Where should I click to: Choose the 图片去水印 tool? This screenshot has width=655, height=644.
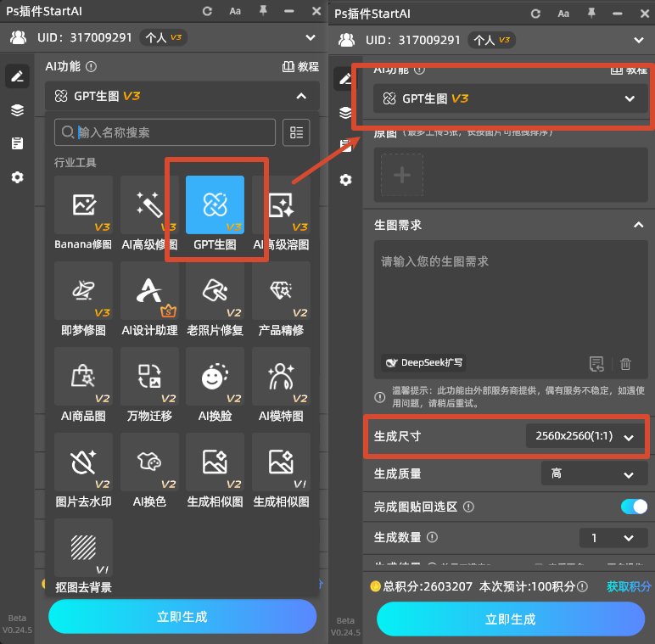[x=83, y=462]
